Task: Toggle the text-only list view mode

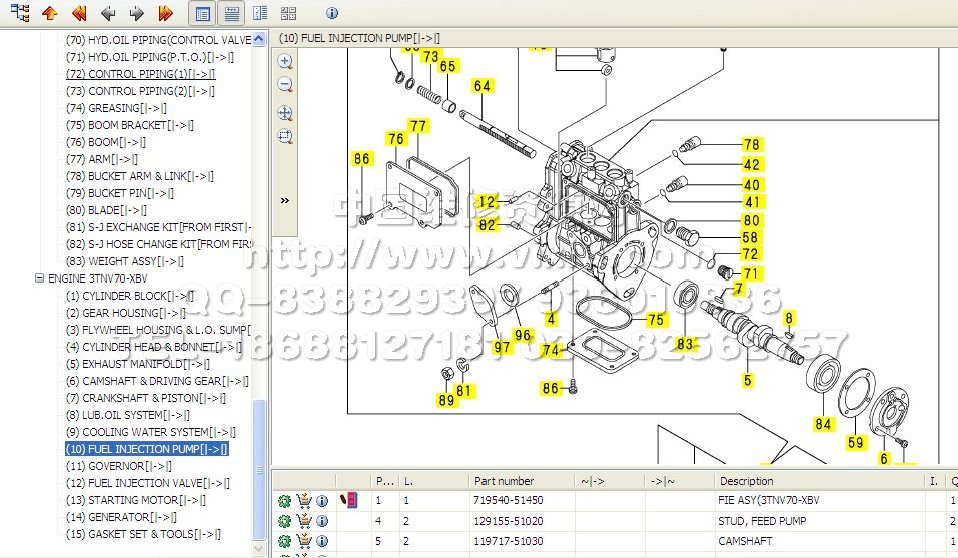Action: pyautogui.click(x=232, y=13)
